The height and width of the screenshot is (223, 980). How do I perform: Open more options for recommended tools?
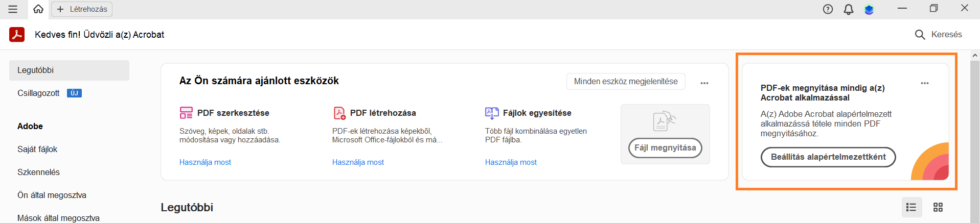pos(704,83)
